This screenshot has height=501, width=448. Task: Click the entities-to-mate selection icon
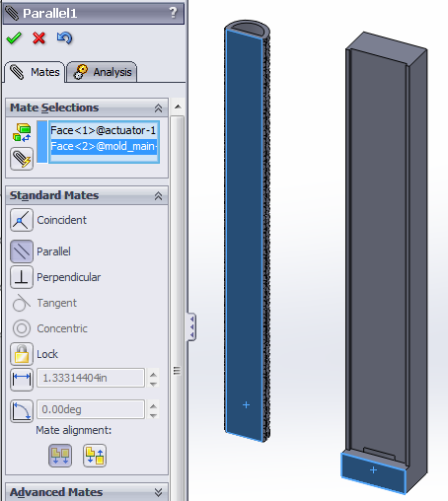coord(22,133)
